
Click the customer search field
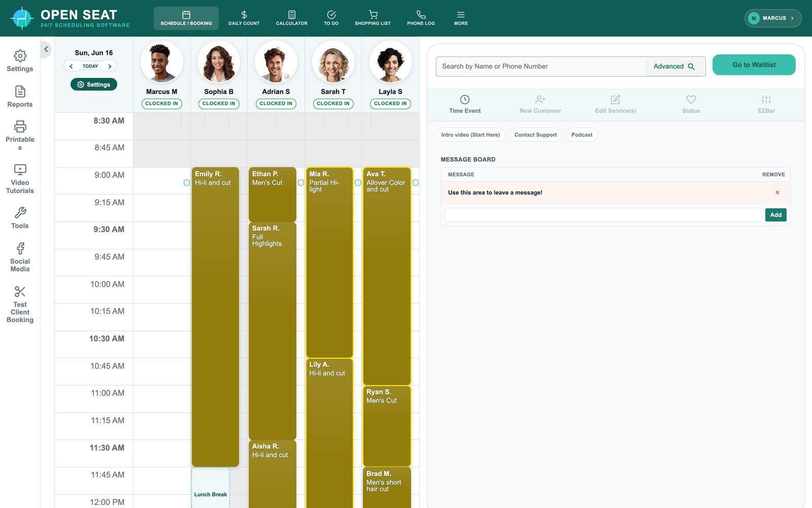540,67
